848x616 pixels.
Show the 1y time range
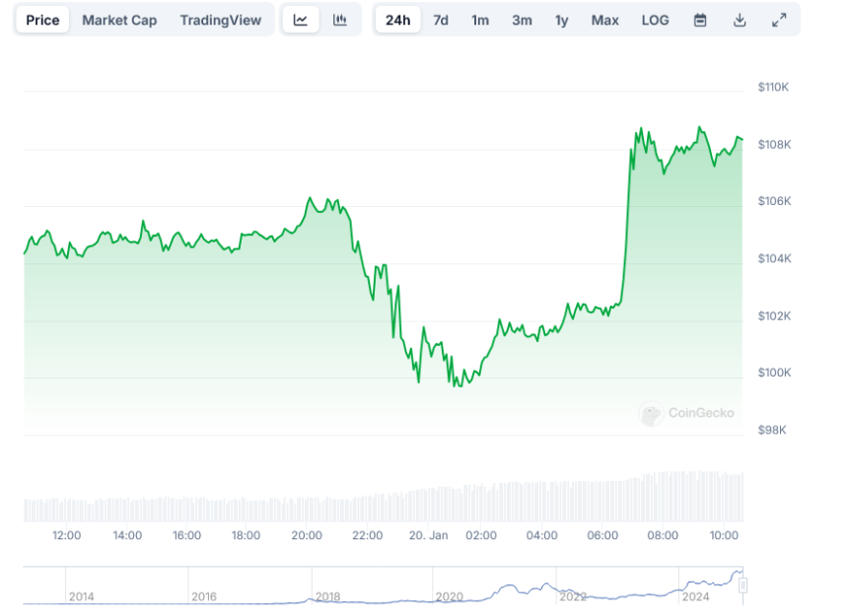(562, 20)
